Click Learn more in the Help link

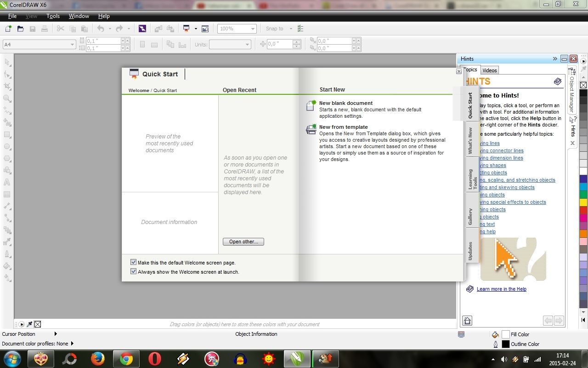click(x=502, y=289)
